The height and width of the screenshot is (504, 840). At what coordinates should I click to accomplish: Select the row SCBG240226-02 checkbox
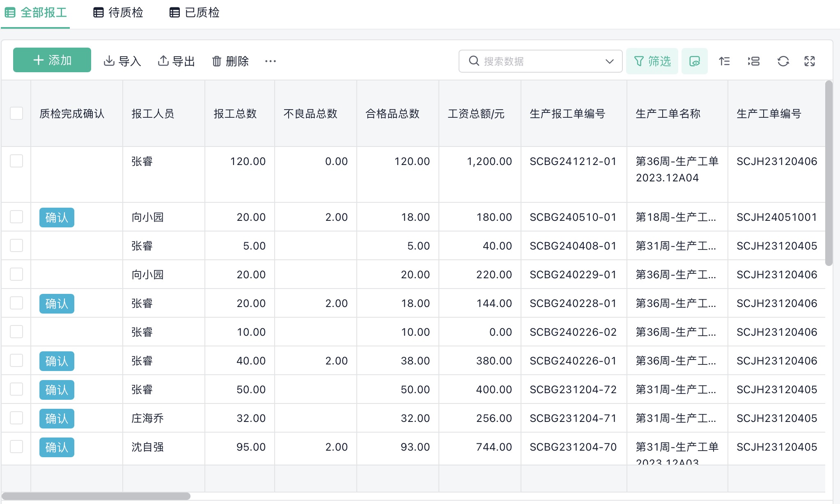coord(16,332)
